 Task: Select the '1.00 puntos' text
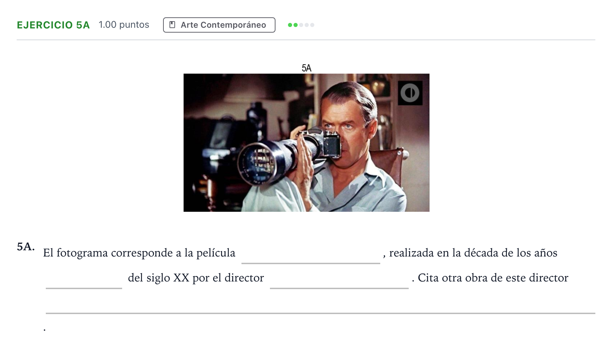click(x=124, y=25)
